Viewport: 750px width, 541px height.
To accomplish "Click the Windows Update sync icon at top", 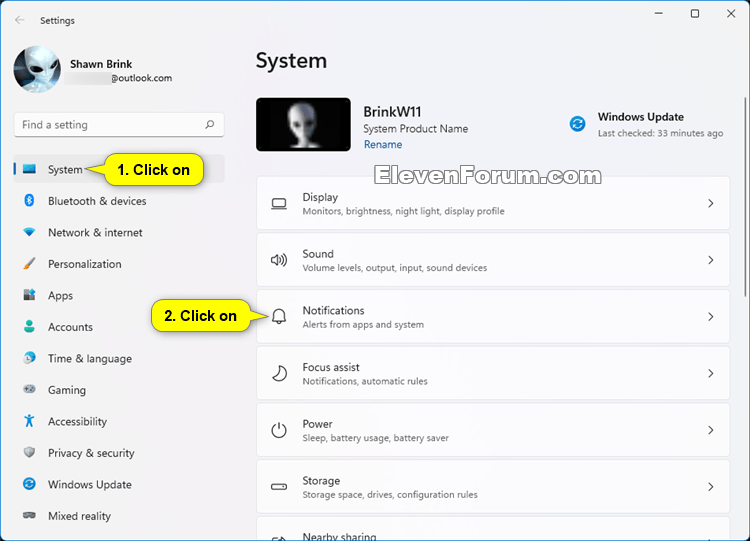I will pos(577,124).
